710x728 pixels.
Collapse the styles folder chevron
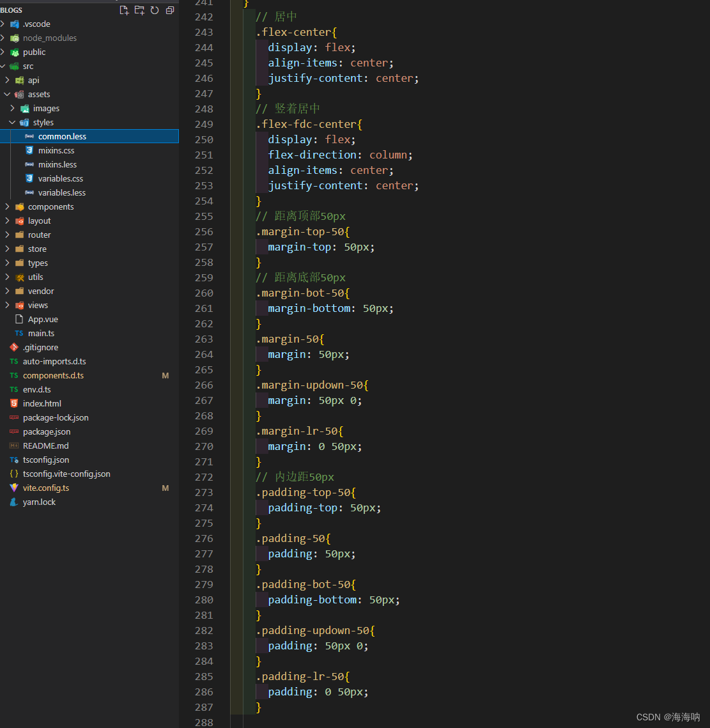(12, 122)
